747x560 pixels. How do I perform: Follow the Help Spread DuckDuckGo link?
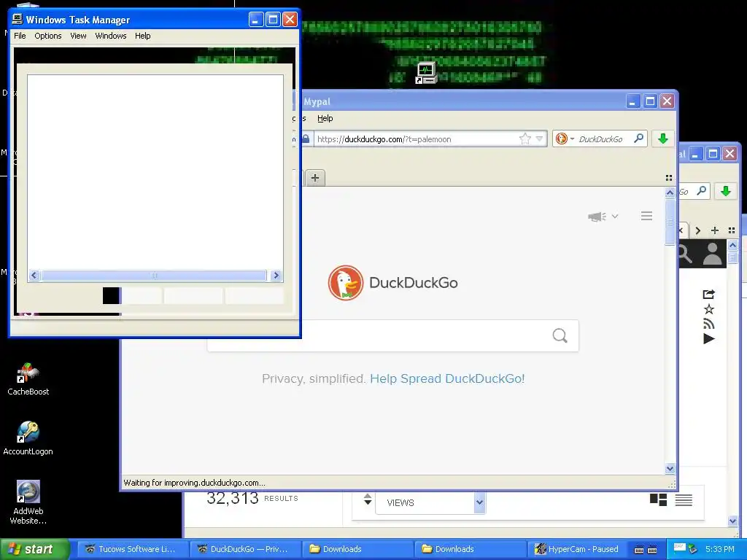pyautogui.click(x=447, y=378)
